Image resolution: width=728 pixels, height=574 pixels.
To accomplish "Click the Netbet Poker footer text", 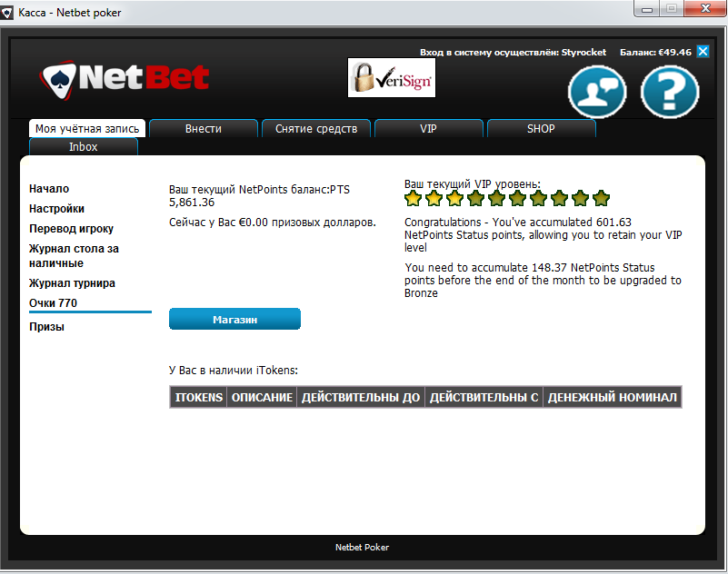I will [x=362, y=548].
